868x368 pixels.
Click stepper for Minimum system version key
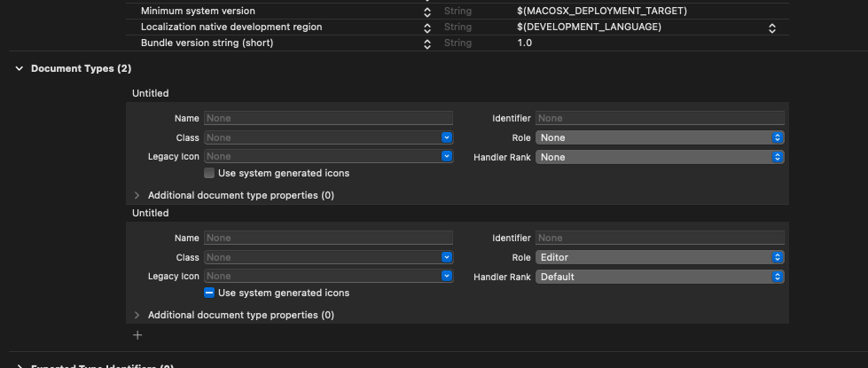click(x=427, y=12)
